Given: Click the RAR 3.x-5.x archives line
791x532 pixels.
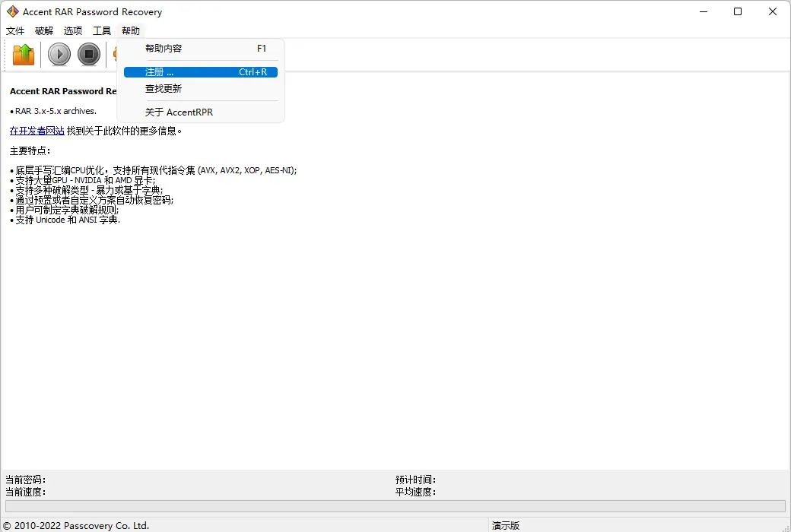Looking at the screenshot, I should [x=53, y=111].
